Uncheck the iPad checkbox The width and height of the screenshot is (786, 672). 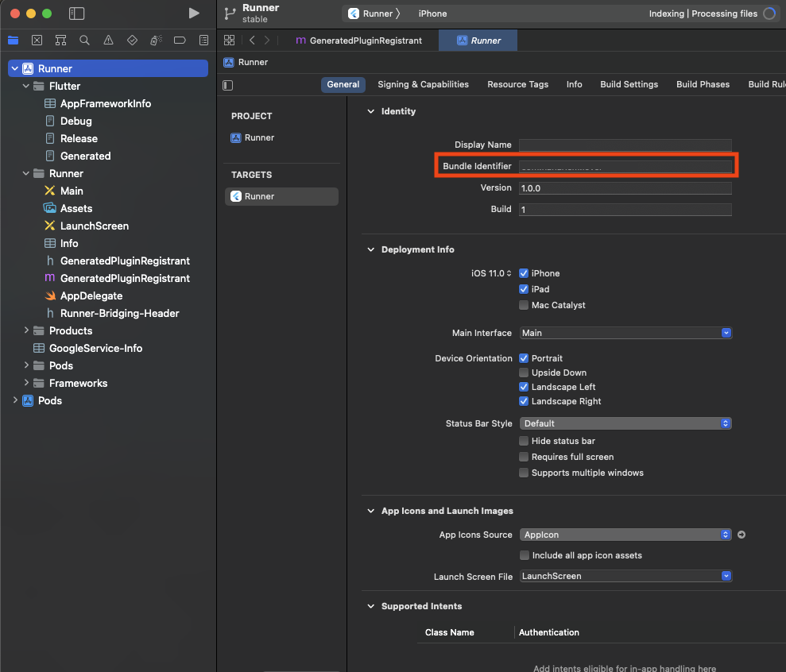pyautogui.click(x=523, y=289)
